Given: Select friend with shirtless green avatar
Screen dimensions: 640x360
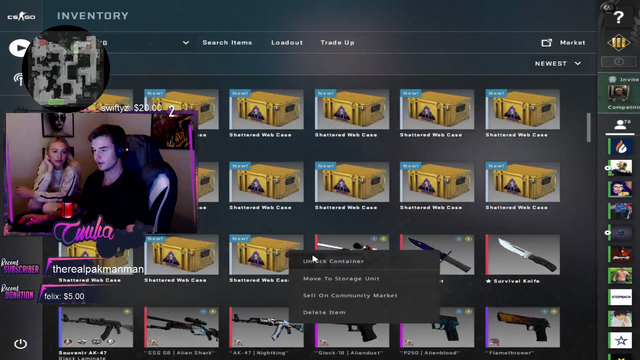Looking at the screenshot, I should 621,276.
